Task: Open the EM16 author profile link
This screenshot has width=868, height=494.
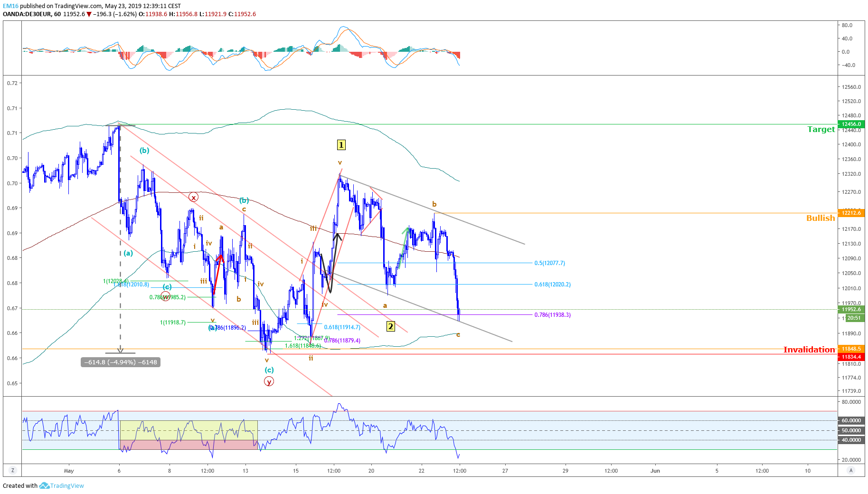Action: [10, 6]
